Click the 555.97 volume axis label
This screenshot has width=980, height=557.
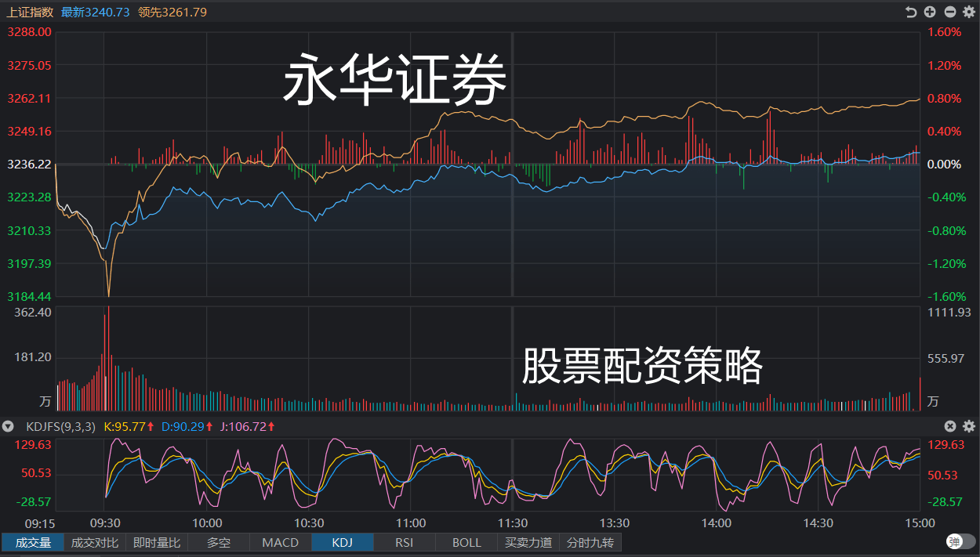(946, 357)
